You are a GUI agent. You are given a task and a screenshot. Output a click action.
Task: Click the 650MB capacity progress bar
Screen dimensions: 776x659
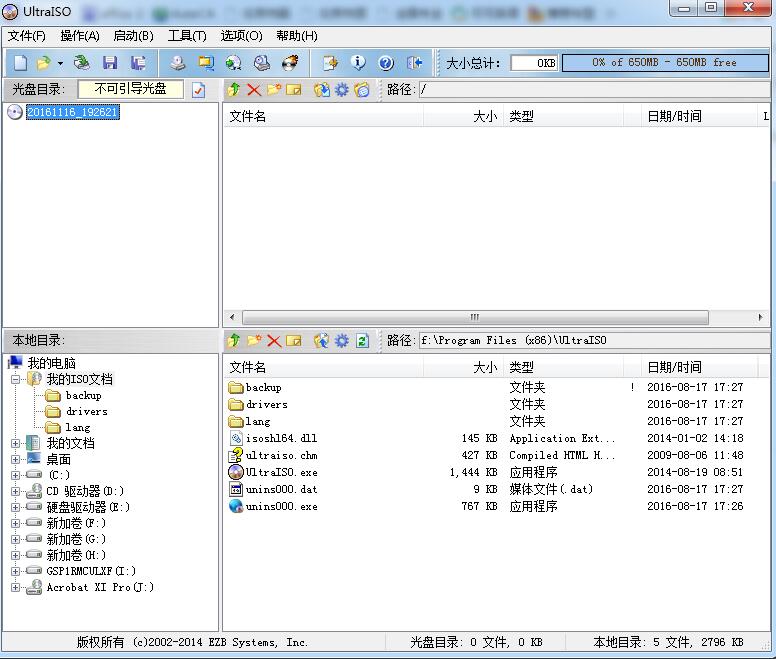pos(665,63)
